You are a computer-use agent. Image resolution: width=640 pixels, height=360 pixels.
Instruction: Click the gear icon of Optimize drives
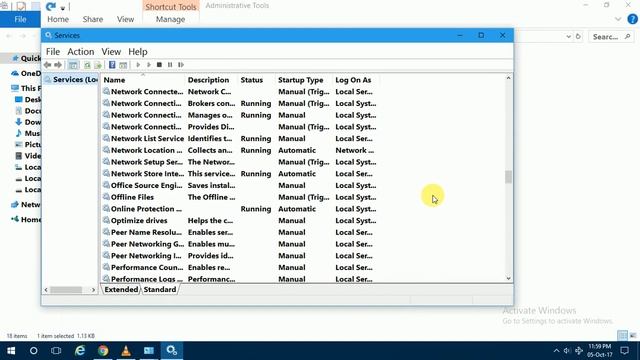tap(106, 220)
